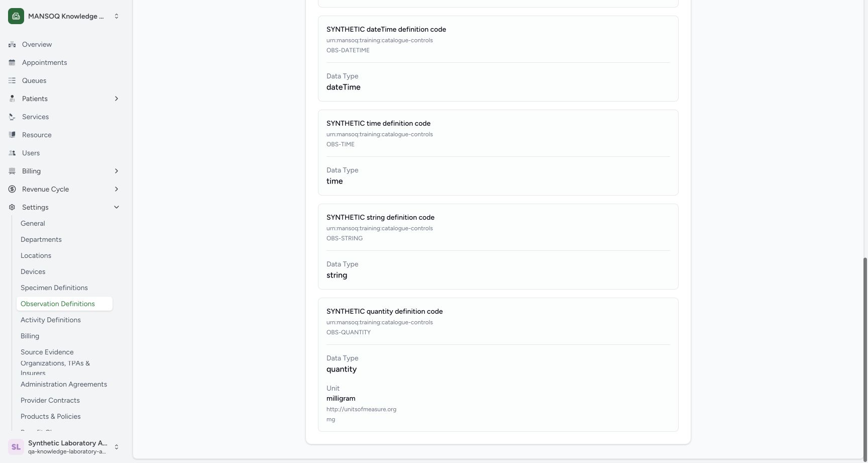Viewport: 868px width, 463px height.
Task: Open the Resource page
Action: (x=64, y=135)
